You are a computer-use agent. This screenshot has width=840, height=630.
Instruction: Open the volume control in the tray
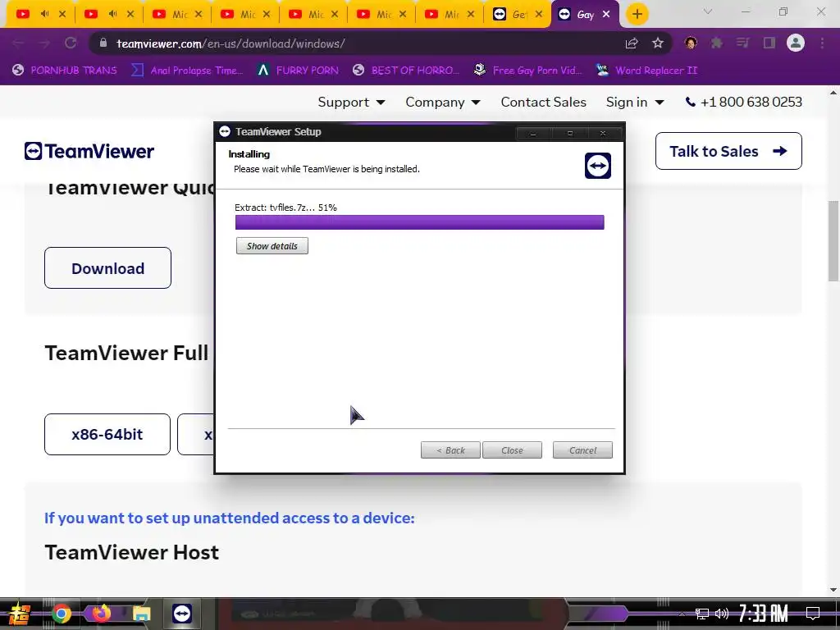[722, 614]
